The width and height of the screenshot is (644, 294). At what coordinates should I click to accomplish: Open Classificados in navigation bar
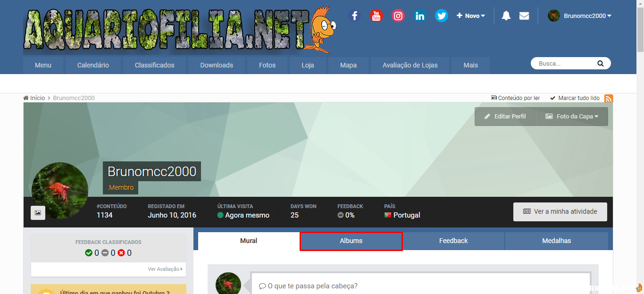click(154, 65)
